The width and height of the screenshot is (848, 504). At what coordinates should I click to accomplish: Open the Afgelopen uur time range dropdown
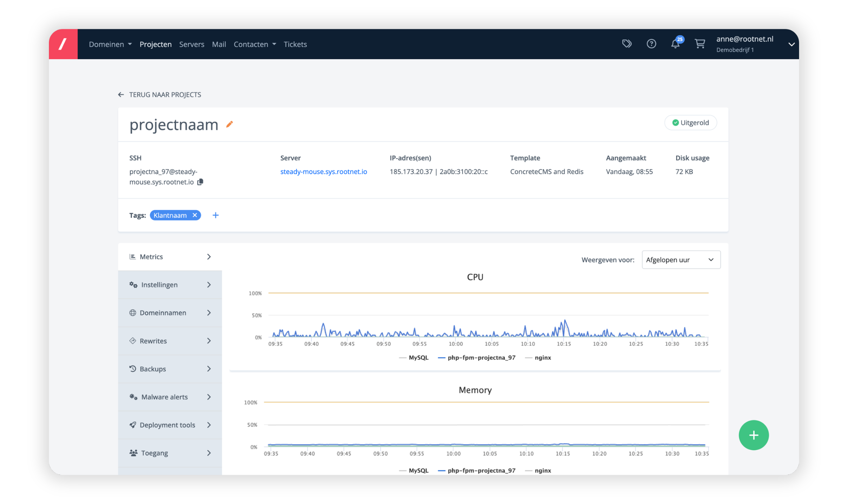click(x=681, y=259)
